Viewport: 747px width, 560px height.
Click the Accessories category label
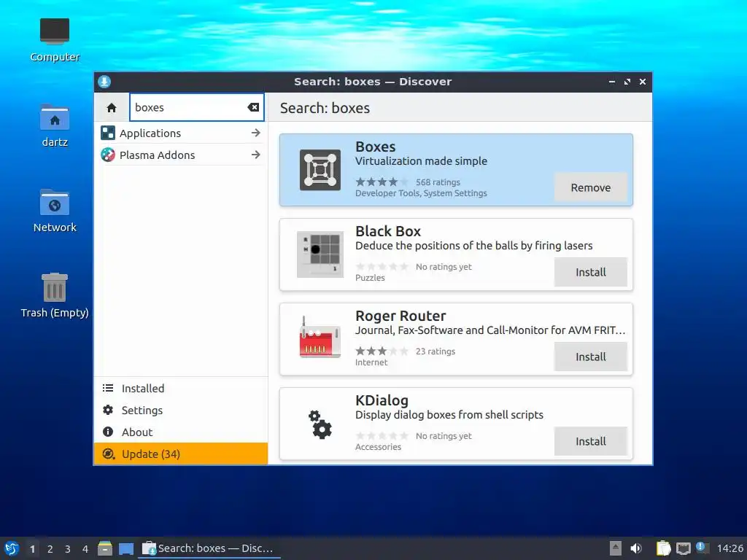379,447
